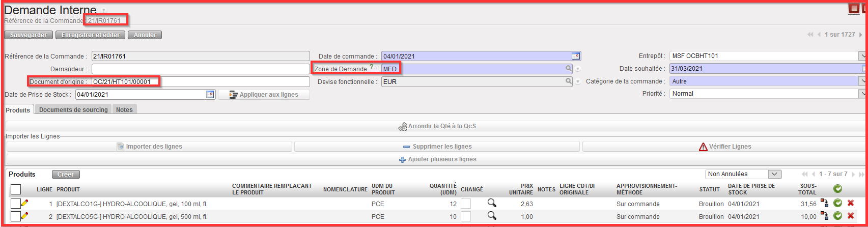Select the checkbox for line 2
The height and width of the screenshot is (227, 868).
click(x=16, y=216)
